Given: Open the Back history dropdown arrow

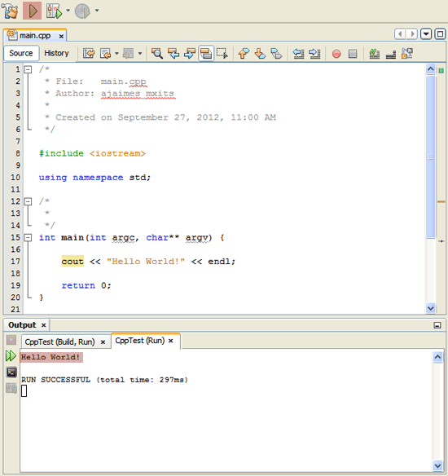Looking at the screenshot, I should 116,54.
